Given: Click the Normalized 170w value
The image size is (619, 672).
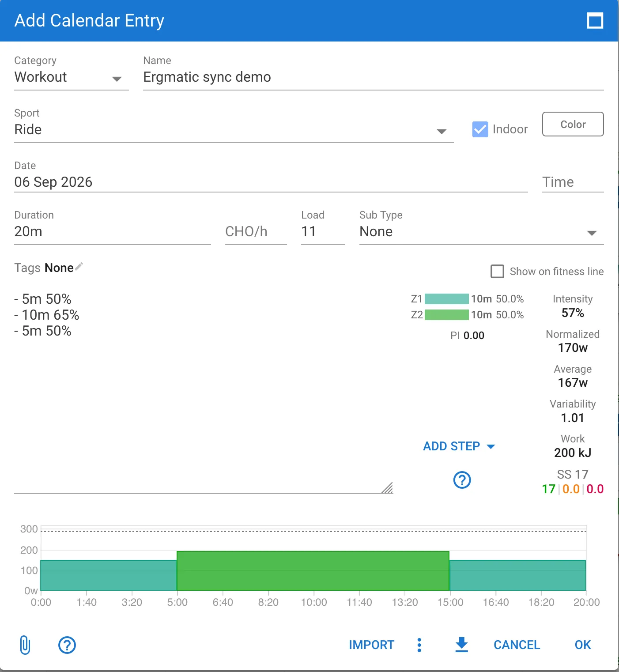Looking at the screenshot, I should [573, 348].
